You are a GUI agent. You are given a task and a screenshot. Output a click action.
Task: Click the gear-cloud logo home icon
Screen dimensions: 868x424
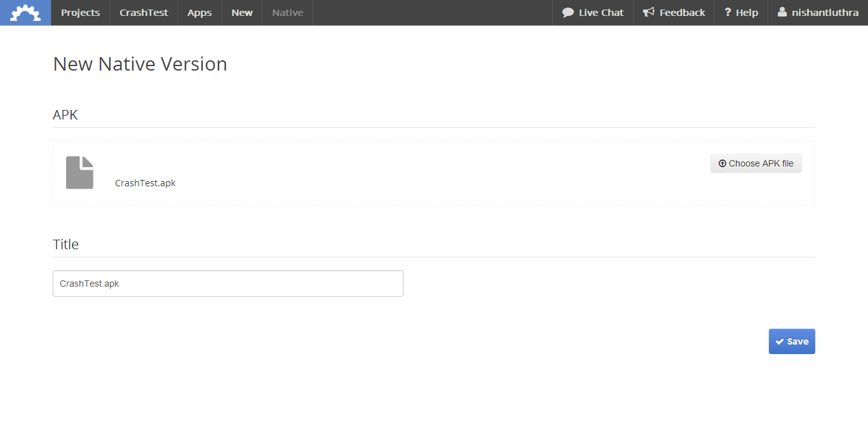tap(25, 13)
